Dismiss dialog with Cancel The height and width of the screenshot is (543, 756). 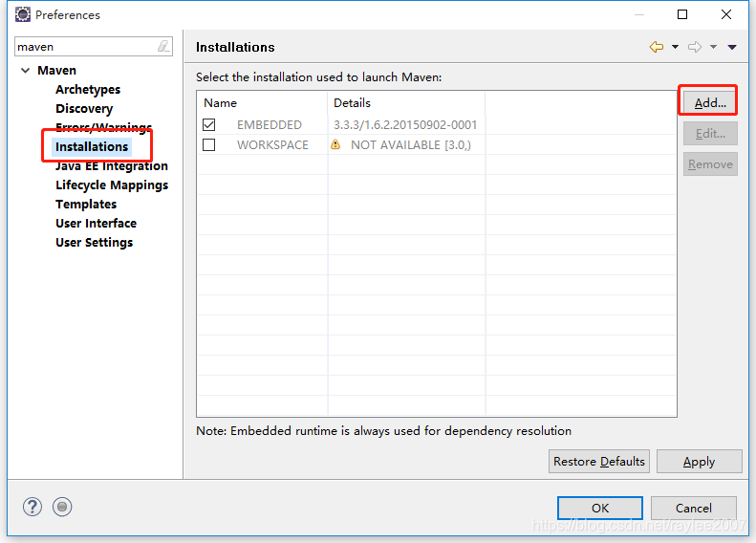click(x=693, y=508)
